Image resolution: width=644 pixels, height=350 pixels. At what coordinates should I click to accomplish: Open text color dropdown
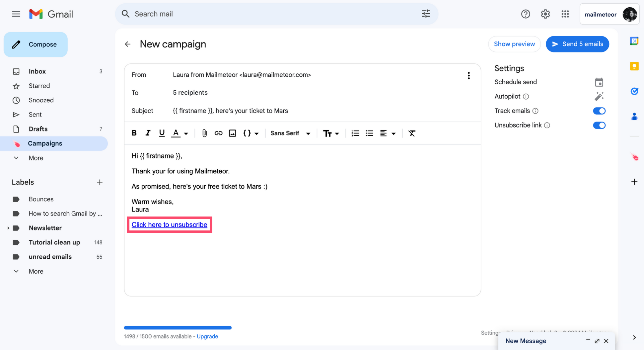(180, 133)
